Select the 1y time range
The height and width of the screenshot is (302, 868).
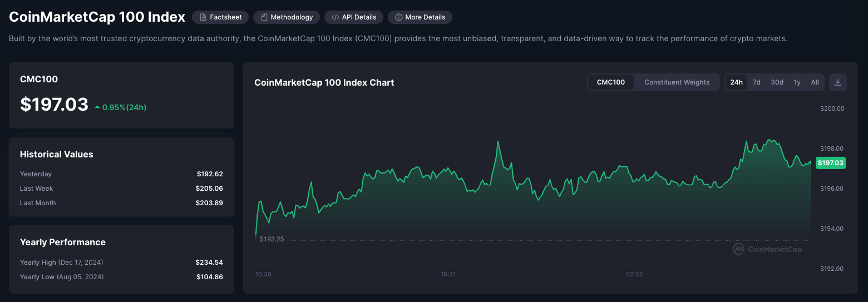797,82
